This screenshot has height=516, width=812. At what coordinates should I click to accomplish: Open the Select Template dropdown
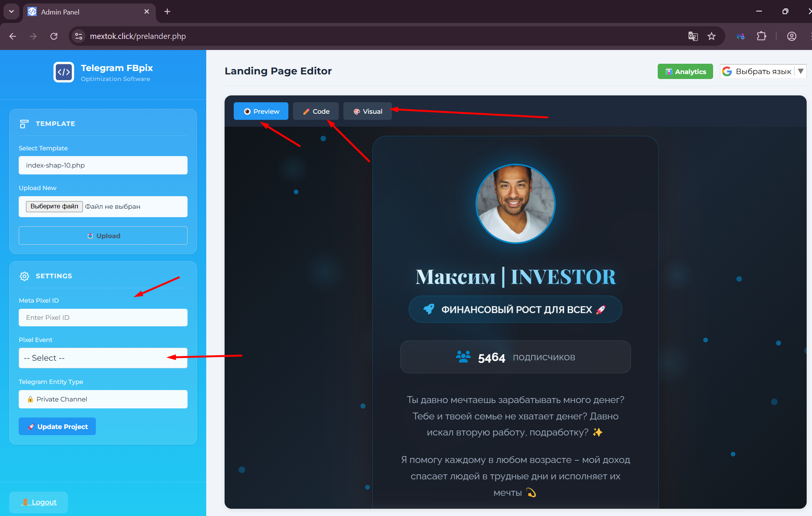(x=103, y=165)
